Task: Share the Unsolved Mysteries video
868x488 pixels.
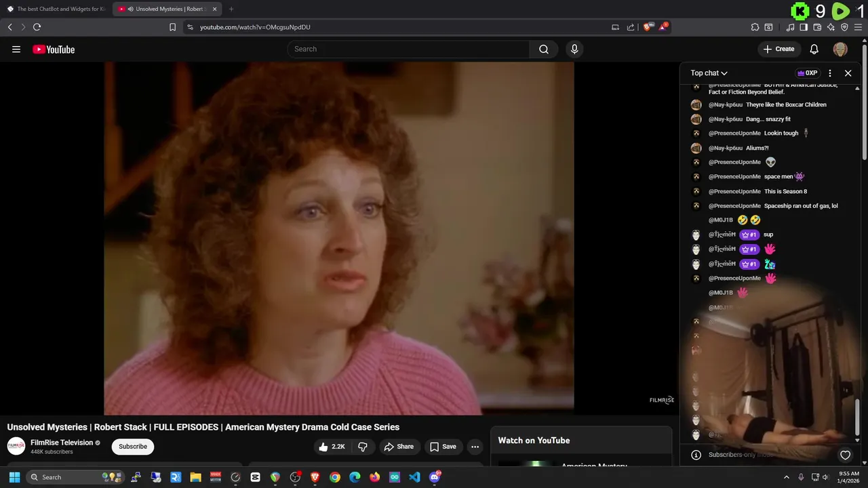Action: pos(399,447)
